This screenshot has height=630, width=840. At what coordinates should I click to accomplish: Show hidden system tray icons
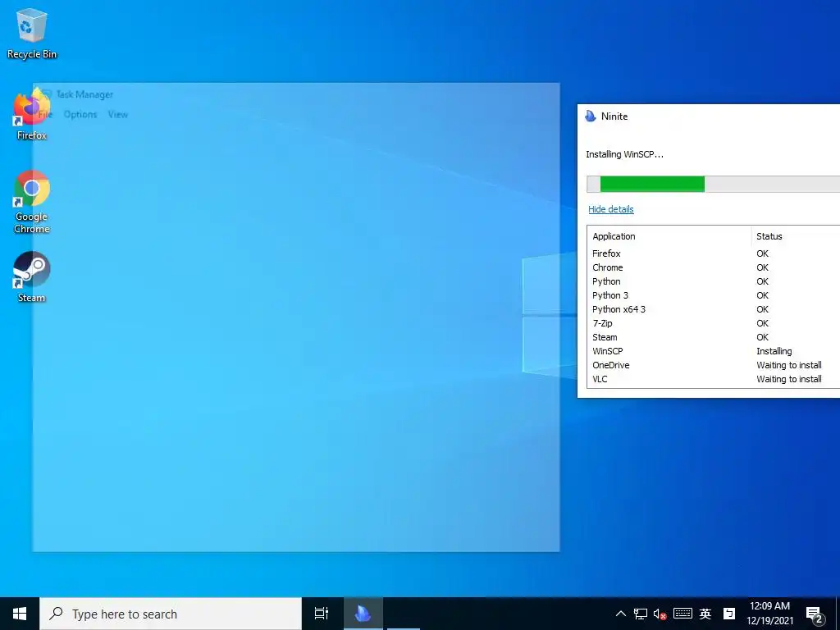click(620, 614)
